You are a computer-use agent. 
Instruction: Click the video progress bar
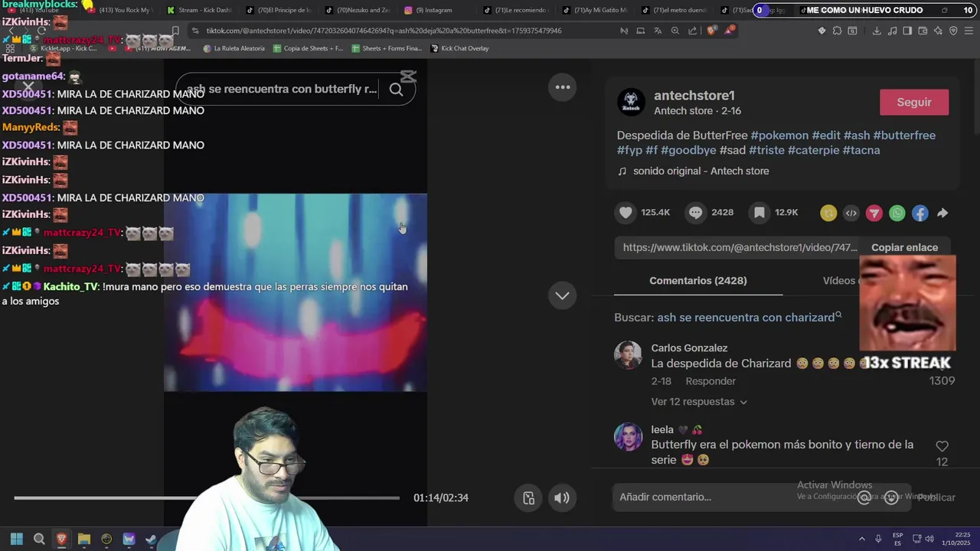pyautogui.click(x=207, y=498)
